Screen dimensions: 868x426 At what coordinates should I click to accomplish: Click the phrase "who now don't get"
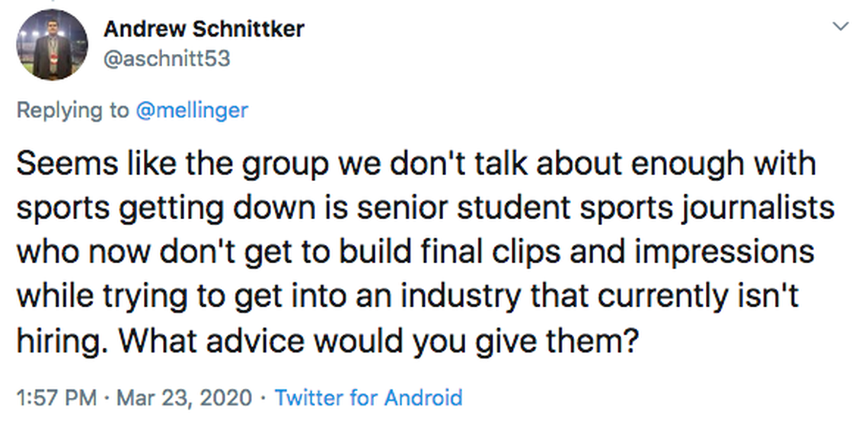click(x=161, y=252)
